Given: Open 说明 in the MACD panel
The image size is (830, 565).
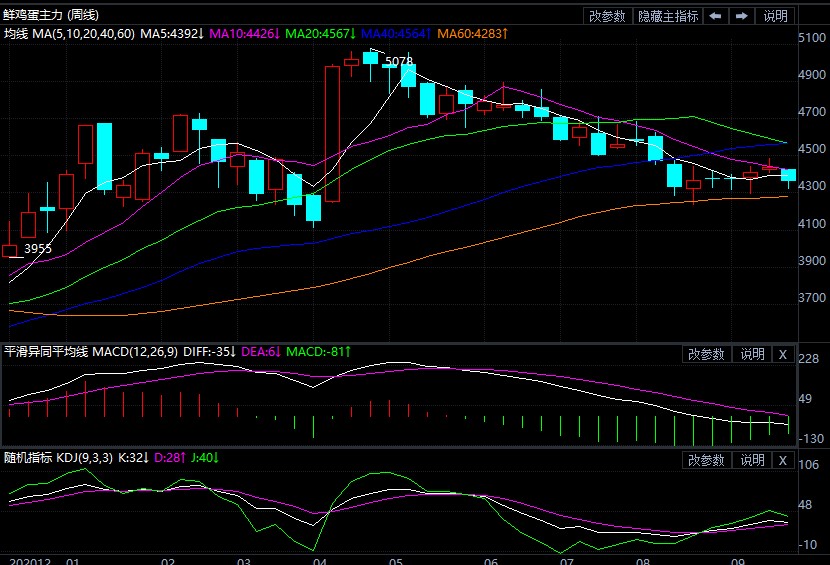Looking at the screenshot, I should tap(752, 354).
